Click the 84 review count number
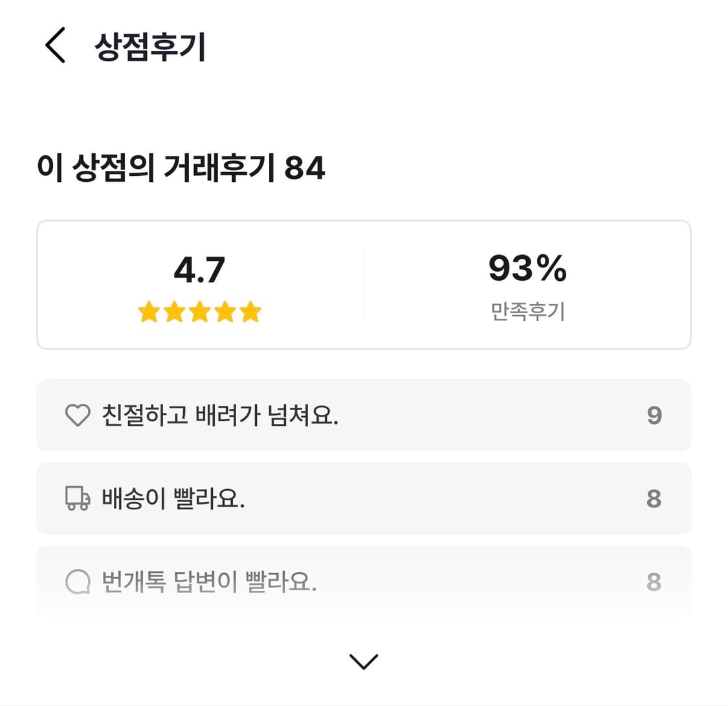The image size is (728, 706). tap(305, 168)
